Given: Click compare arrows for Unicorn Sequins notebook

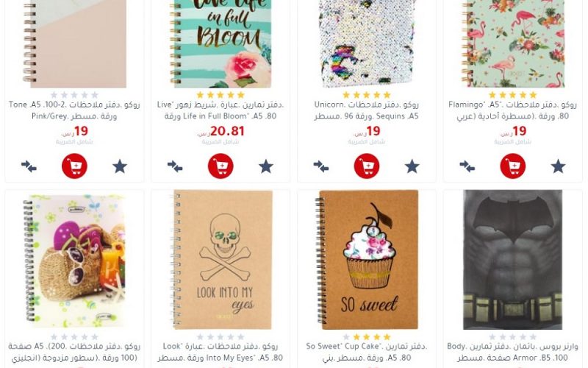Looking at the screenshot, I should click(321, 166).
